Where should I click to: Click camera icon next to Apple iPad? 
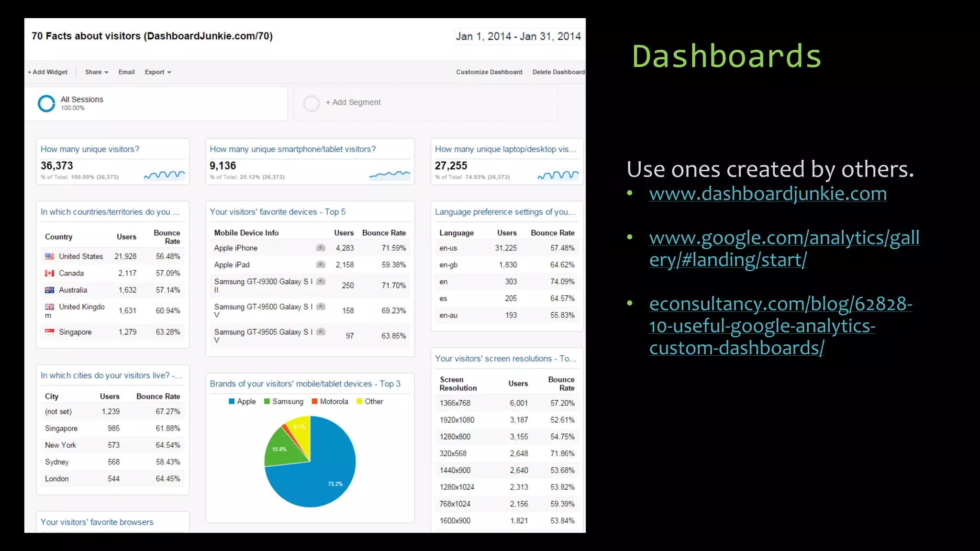[321, 264]
